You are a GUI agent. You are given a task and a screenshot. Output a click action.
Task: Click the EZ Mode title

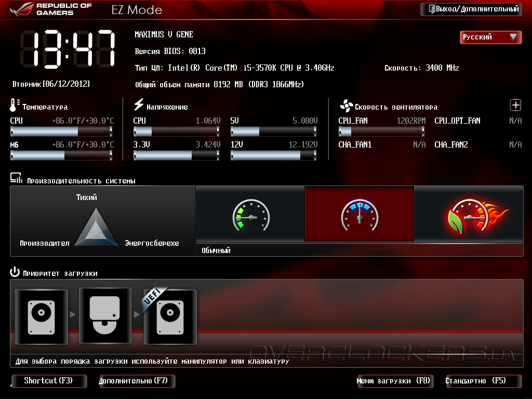coord(137,10)
